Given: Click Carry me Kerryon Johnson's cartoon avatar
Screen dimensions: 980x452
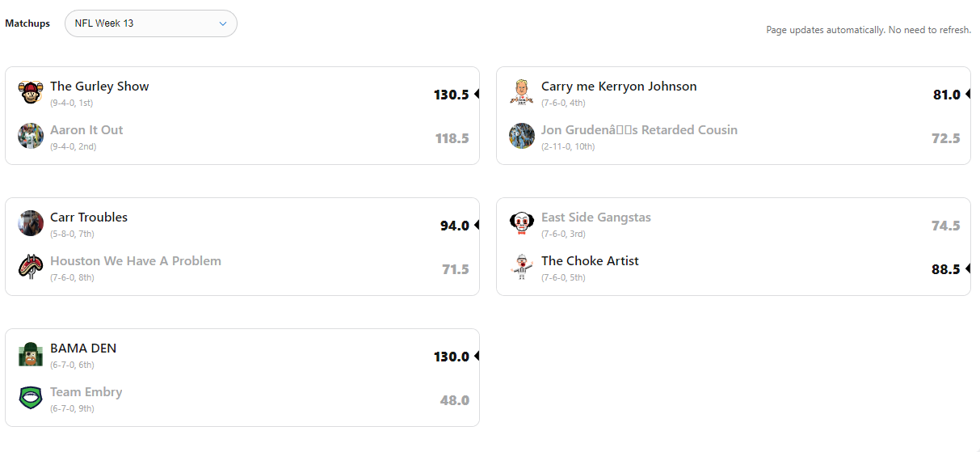Looking at the screenshot, I should [x=522, y=93].
